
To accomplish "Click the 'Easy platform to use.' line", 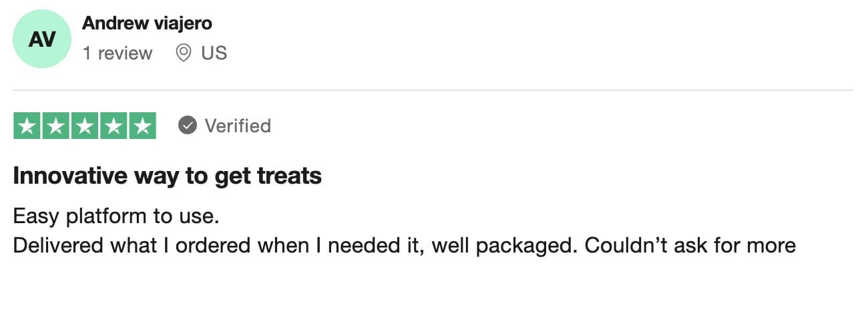I will 116,216.
